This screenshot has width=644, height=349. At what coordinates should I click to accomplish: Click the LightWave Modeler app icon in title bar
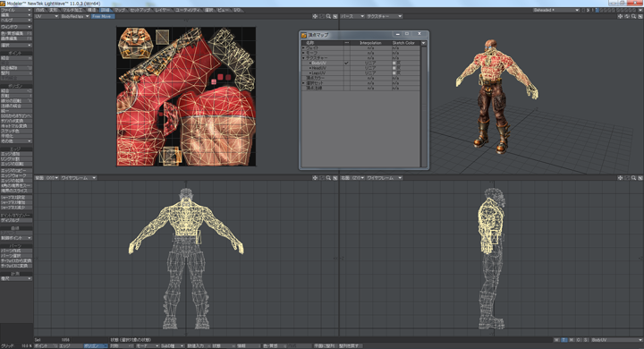tap(3, 4)
